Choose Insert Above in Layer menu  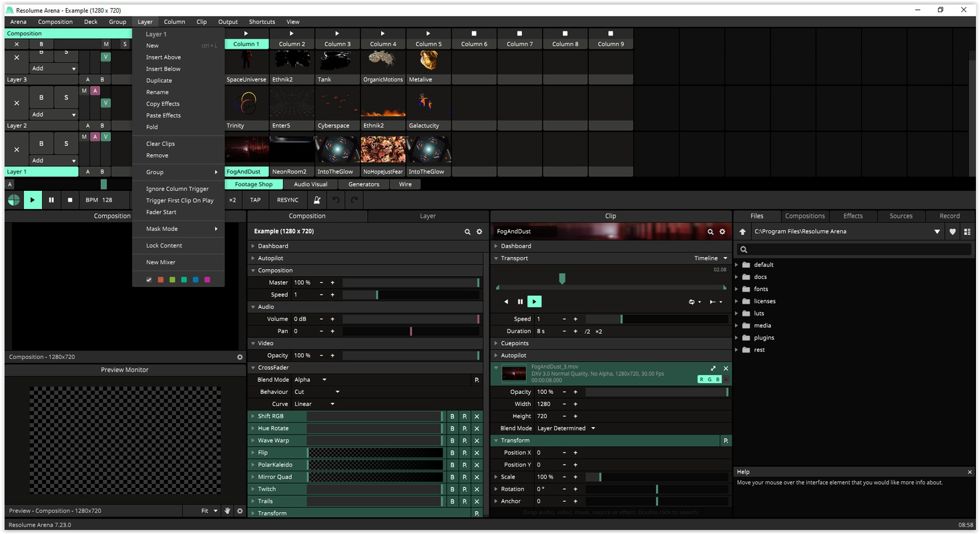[164, 57]
